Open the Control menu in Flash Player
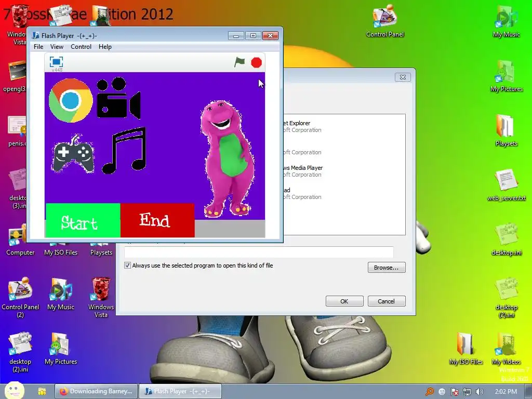532x399 pixels. click(x=81, y=47)
